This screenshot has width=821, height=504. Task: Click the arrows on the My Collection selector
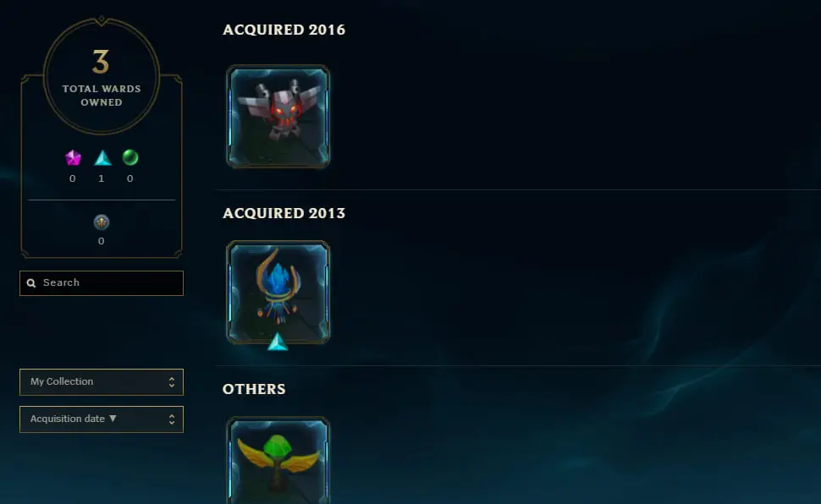[172, 382]
